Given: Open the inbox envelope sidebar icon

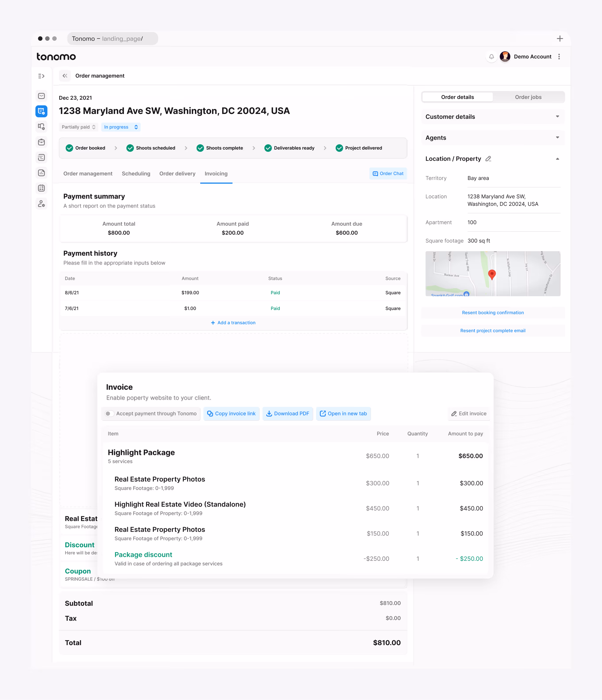Looking at the screenshot, I should (x=41, y=96).
